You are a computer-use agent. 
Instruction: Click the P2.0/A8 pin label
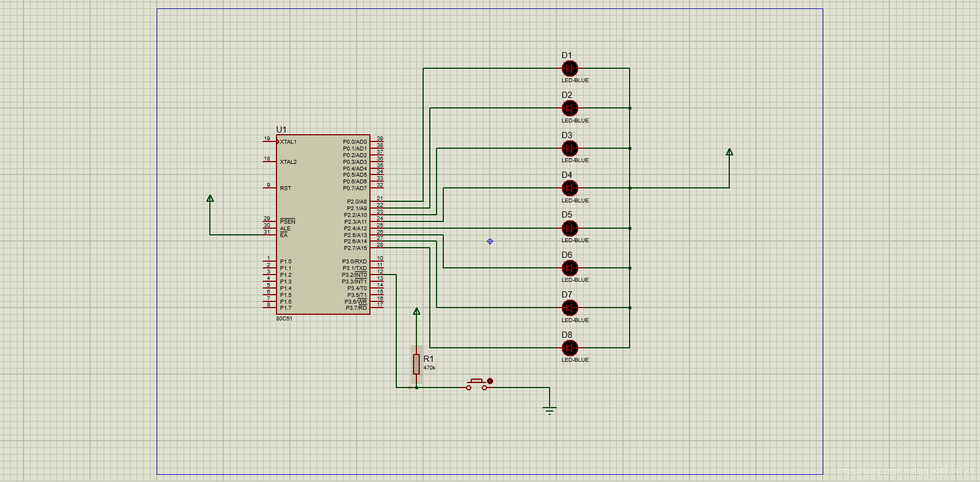coord(357,202)
